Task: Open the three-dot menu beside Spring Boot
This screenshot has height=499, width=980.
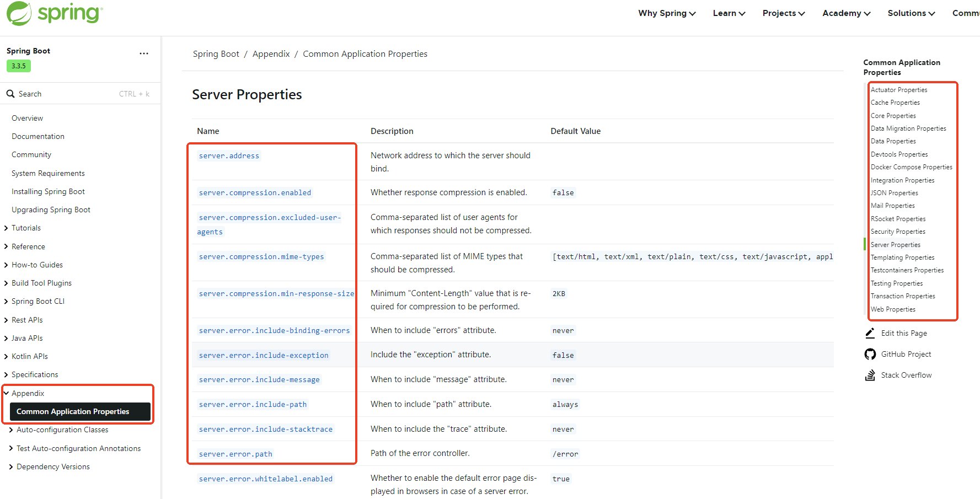Action: (144, 53)
